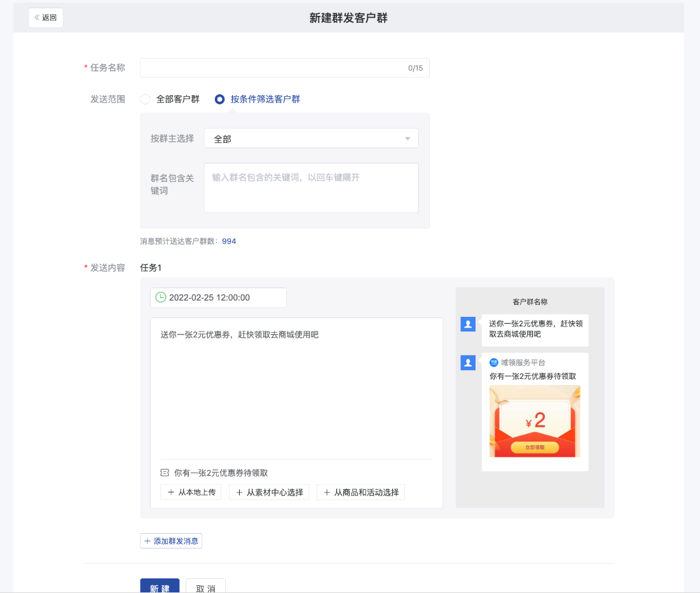Viewport: 700px width, 593px height.
Task: Open the 按群主选择 dropdown
Action: point(311,139)
